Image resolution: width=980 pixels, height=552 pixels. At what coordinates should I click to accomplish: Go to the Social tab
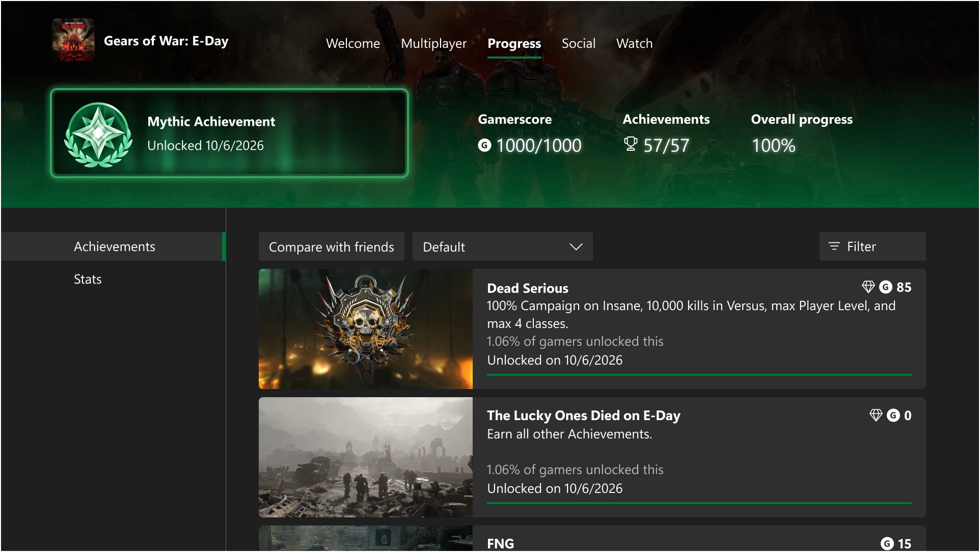pos(579,43)
